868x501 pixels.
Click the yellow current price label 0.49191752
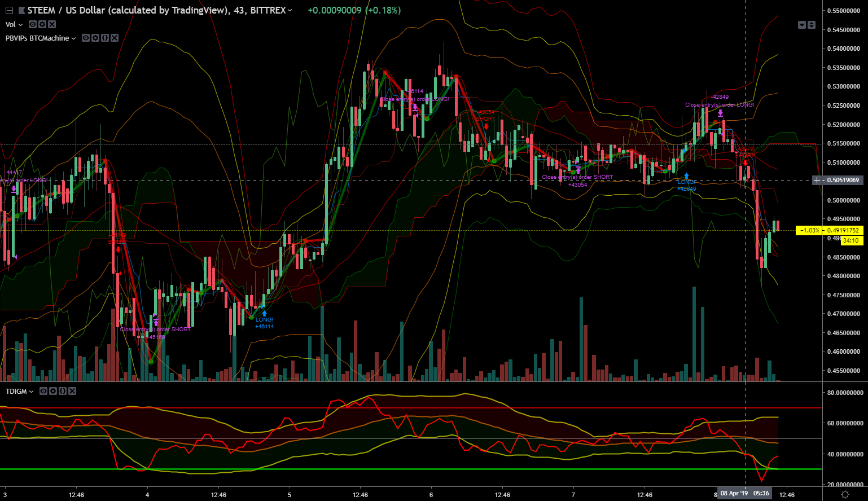point(843,230)
